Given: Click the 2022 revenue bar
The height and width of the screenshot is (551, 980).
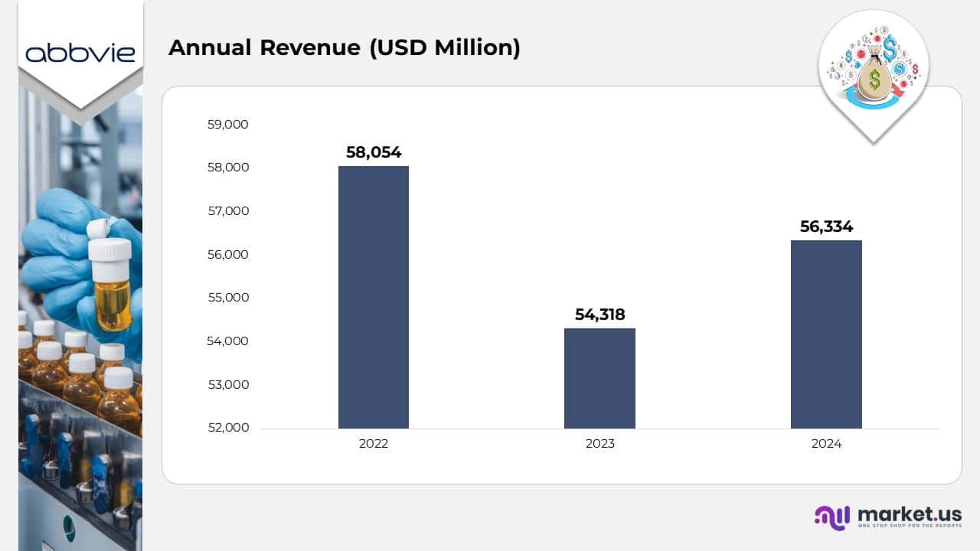Looking at the screenshot, I should [x=374, y=298].
